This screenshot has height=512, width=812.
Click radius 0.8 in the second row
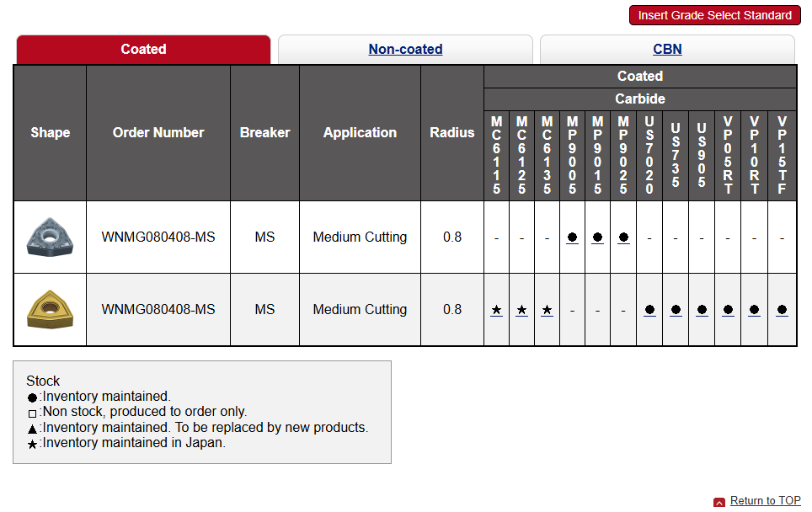point(452,310)
